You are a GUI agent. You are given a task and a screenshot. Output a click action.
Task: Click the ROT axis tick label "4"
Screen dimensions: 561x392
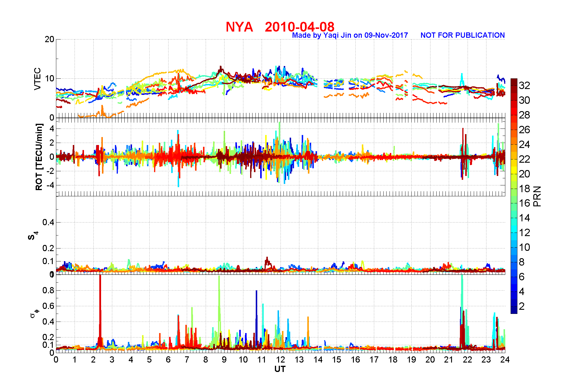point(52,129)
